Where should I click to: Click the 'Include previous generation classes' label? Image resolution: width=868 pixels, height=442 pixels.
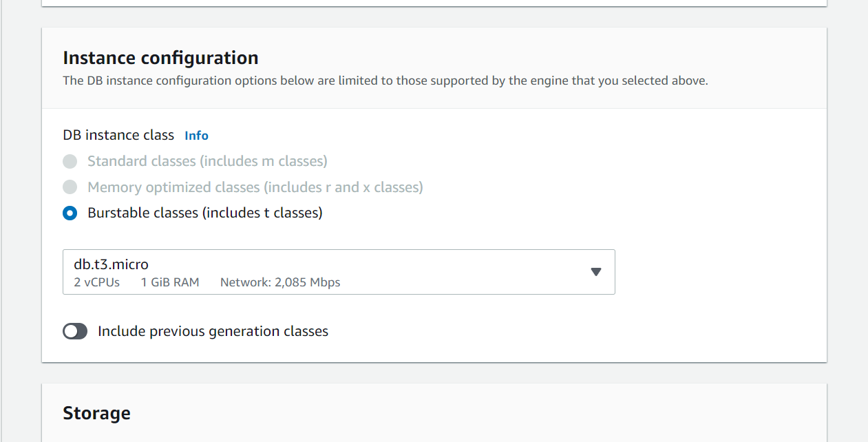pyautogui.click(x=213, y=331)
